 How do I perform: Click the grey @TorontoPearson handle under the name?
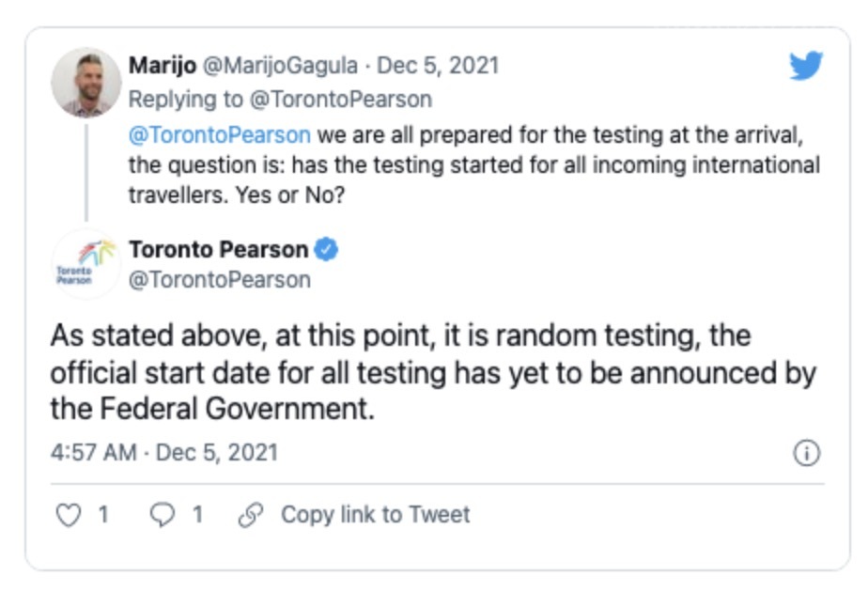219,279
